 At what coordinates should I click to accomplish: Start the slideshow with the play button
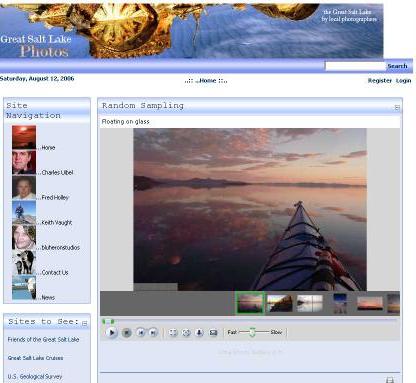click(x=112, y=332)
